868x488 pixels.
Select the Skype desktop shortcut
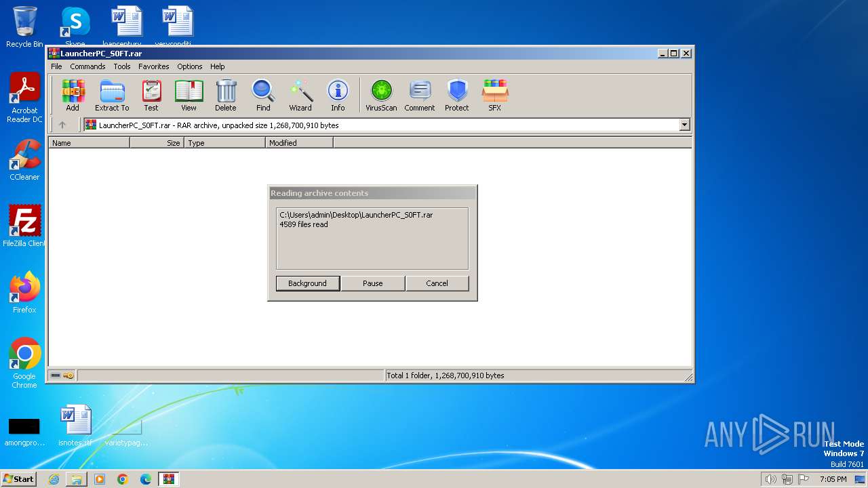pos(75,27)
